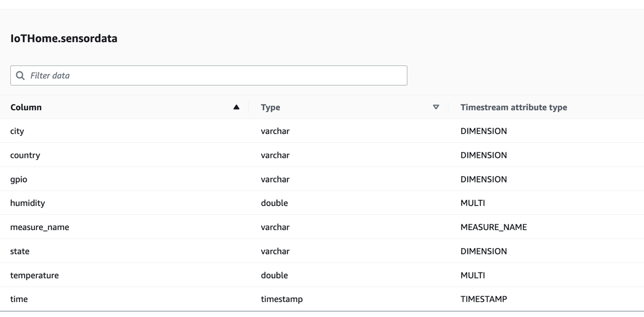Click Timestream attribute type header
This screenshot has width=644, height=317.
(513, 107)
